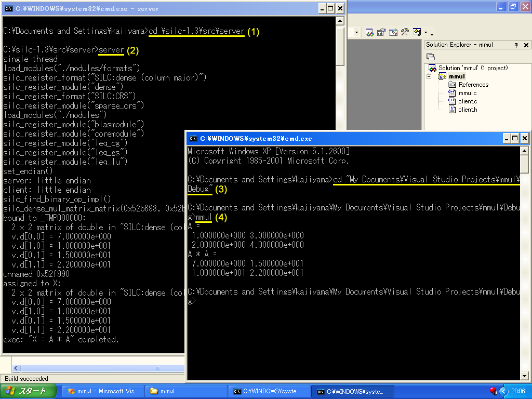532x399 pixels.
Task: Switch to mmul folder taskbar button
Action: pyautogui.click(x=187, y=391)
